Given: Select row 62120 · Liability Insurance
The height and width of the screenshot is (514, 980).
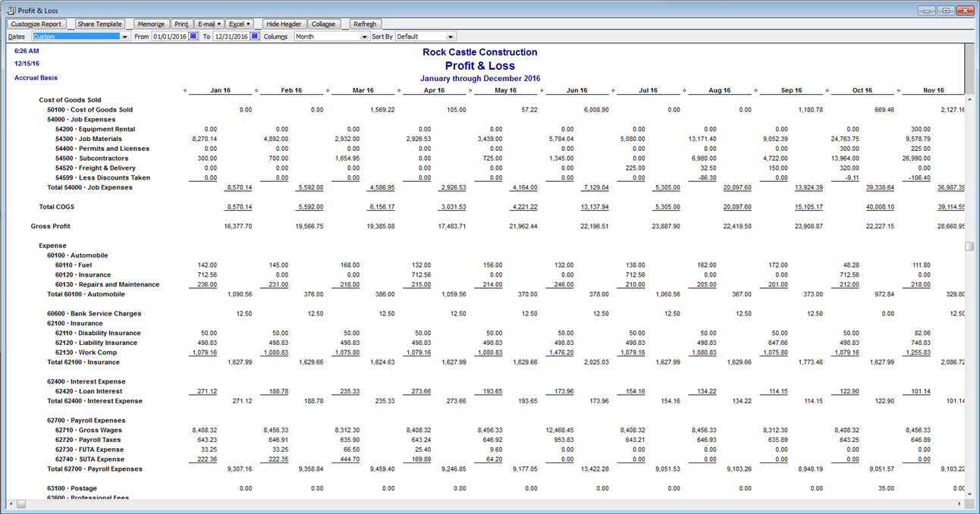Looking at the screenshot, I should point(96,343).
